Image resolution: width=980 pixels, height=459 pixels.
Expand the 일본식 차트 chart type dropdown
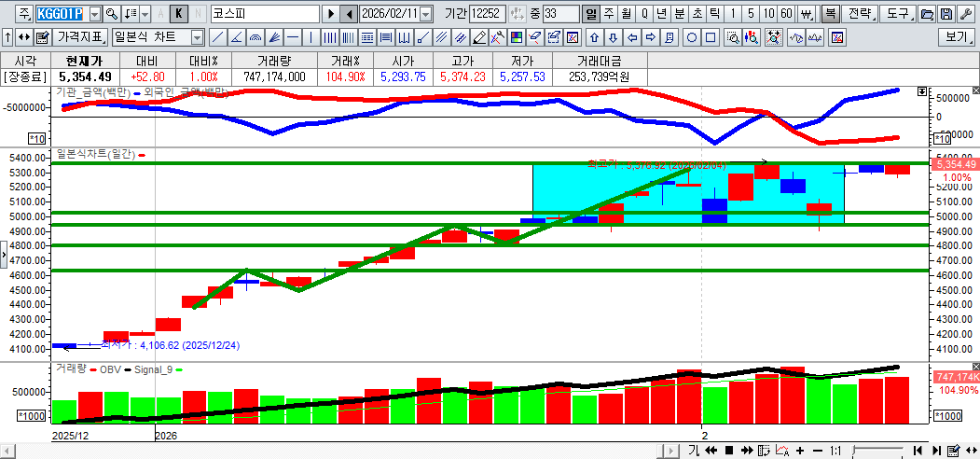pos(197,37)
